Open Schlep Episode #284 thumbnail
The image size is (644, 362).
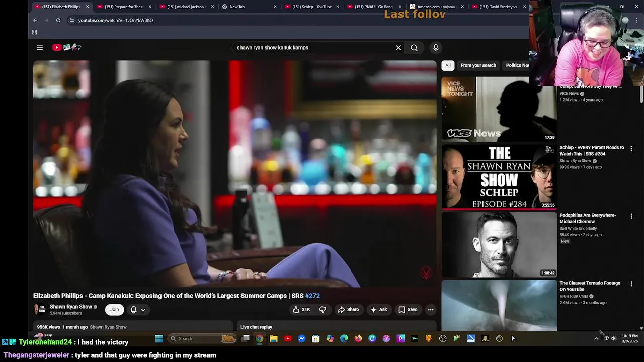tap(499, 176)
